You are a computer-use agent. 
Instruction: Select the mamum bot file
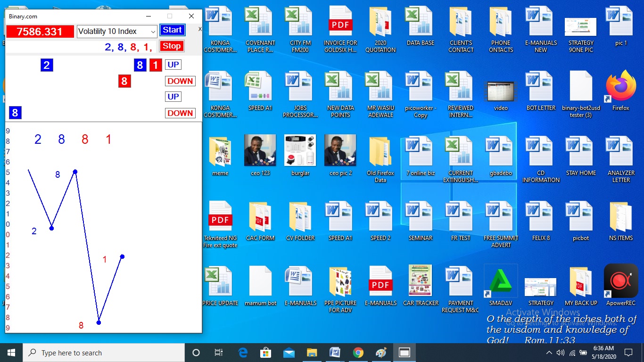pyautogui.click(x=260, y=286)
